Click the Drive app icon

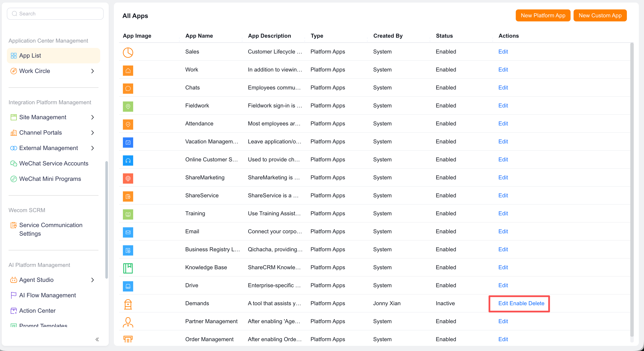pyautogui.click(x=128, y=287)
